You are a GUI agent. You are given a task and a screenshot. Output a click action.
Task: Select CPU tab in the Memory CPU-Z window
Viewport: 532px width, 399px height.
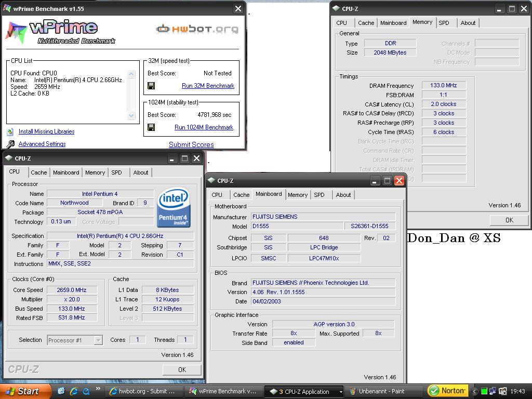[341, 23]
